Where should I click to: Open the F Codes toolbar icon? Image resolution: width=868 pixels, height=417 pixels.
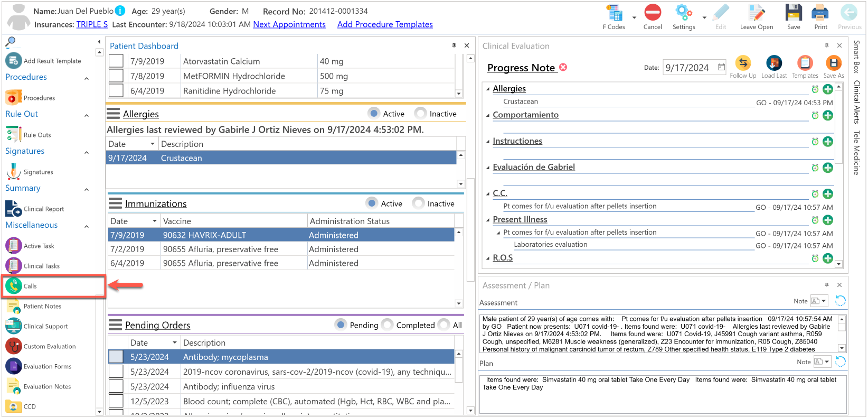[x=614, y=13]
